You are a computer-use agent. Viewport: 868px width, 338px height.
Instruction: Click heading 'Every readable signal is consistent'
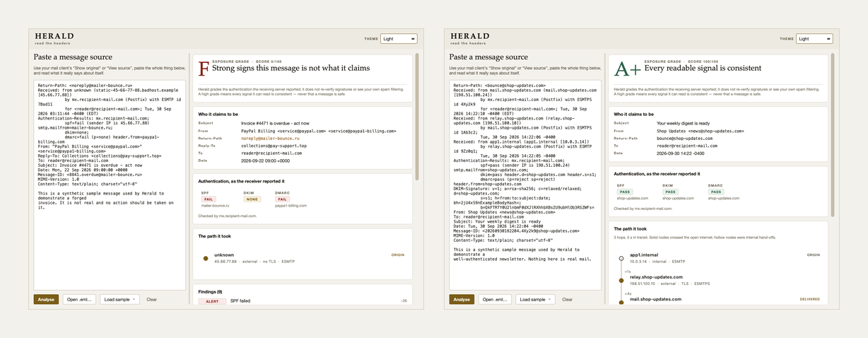[x=703, y=68]
